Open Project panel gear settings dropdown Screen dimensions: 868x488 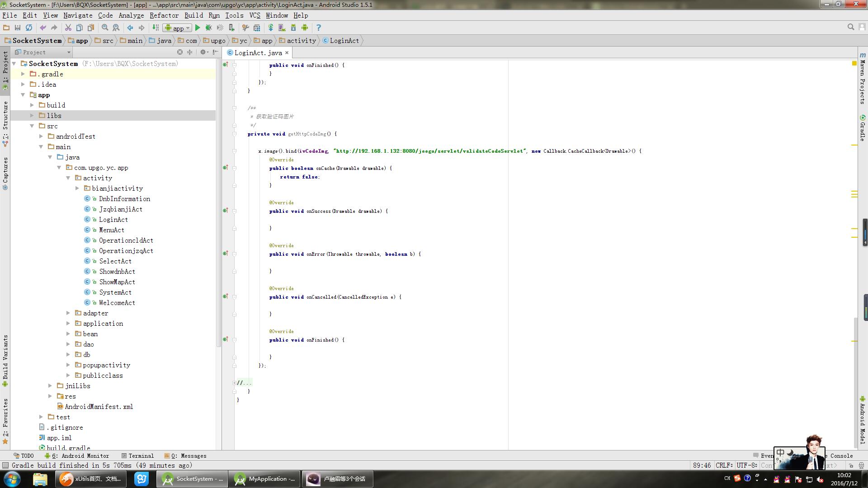point(204,52)
